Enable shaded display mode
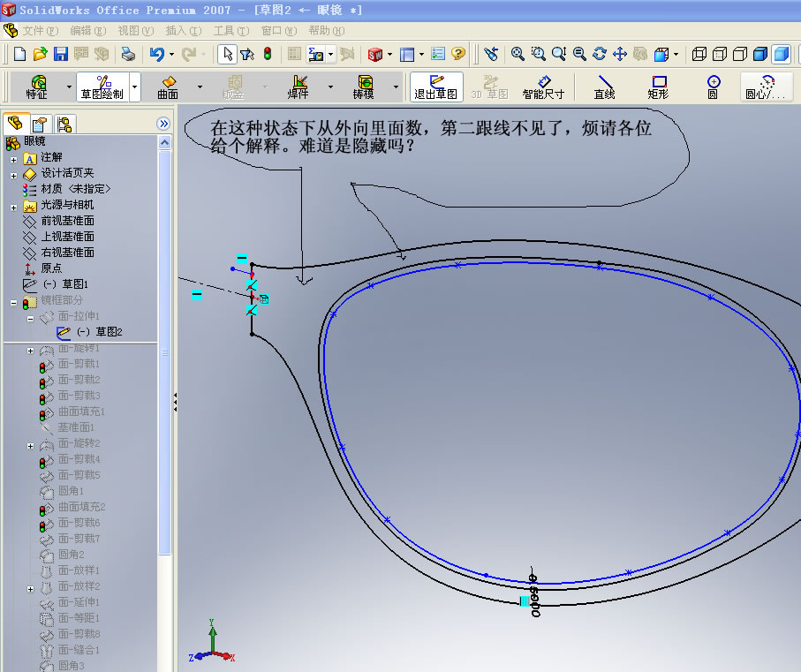The height and width of the screenshot is (672, 801). pos(781,54)
